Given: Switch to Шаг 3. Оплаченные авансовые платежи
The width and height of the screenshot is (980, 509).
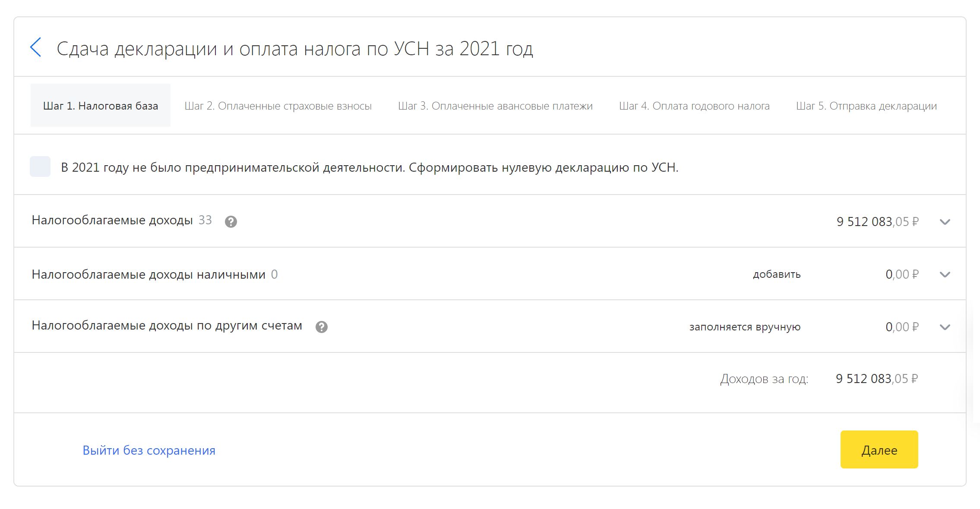Looking at the screenshot, I should [x=495, y=106].
